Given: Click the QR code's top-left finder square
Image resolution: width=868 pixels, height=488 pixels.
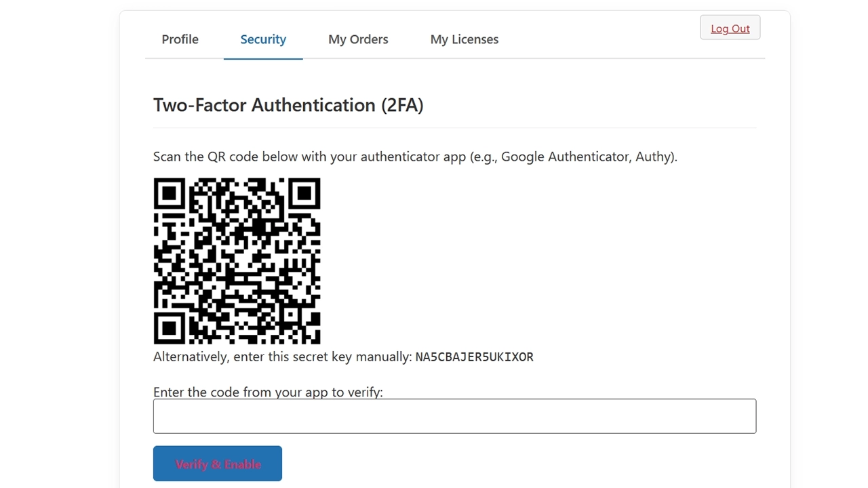Looking at the screenshot, I should (x=170, y=194).
